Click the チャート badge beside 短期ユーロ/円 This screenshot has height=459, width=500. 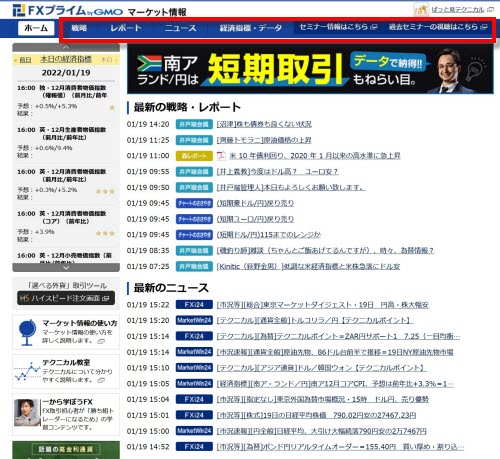194,219
